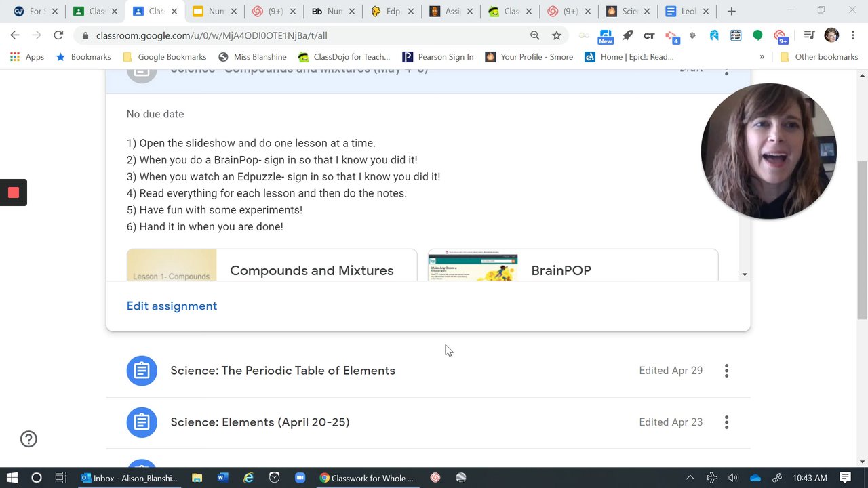Open the Compounds and Mixtures slideshow attachment
The width and height of the screenshot is (868, 488).
click(x=272, y=265)
